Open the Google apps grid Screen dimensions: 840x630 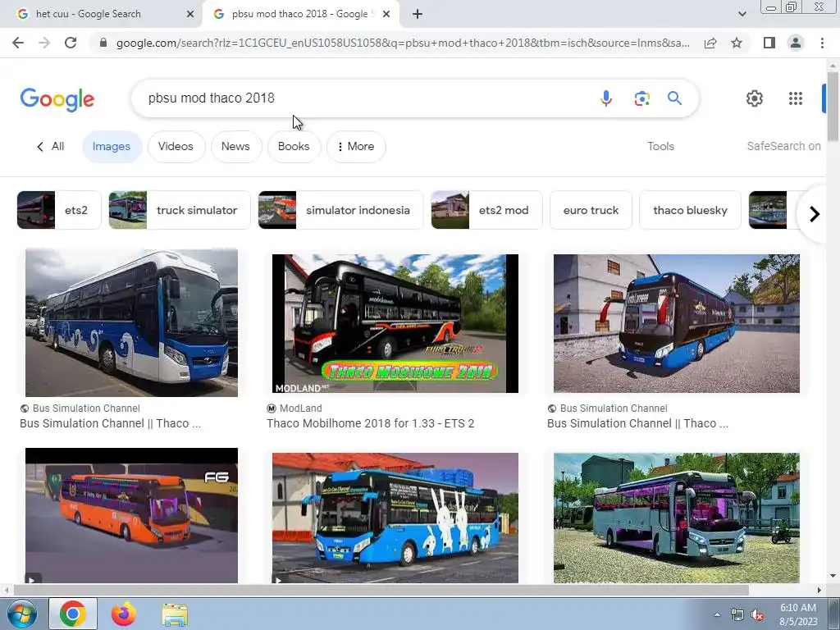pyautogui.click(x=796, y=98)
